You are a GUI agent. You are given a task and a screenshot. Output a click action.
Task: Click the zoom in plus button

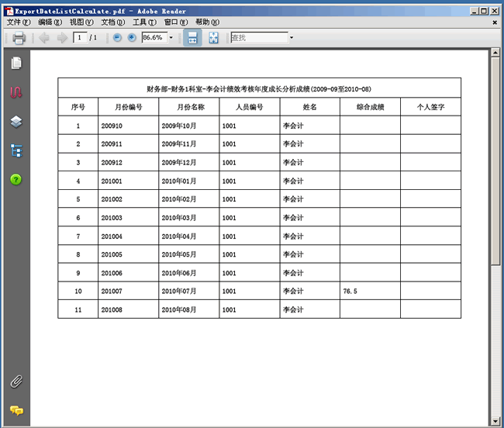(x=132, y=37)
